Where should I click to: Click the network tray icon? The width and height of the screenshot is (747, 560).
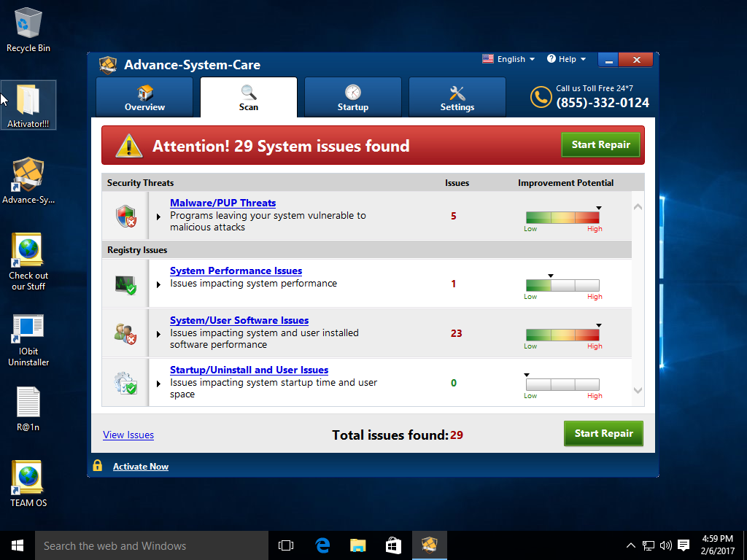(x=648, y=545)
